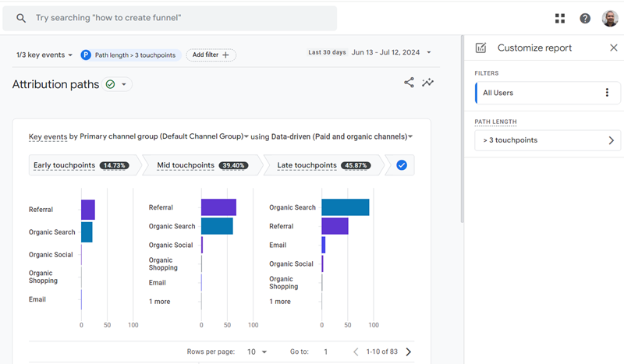Click the Go to page number field
This screenshot has width=624, height=364.
click(325, 352)
